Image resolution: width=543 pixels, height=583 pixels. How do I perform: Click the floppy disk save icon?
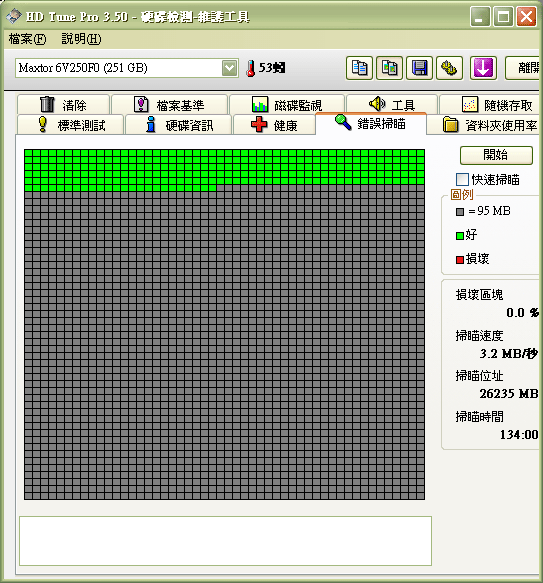click(x=419, y=68)
